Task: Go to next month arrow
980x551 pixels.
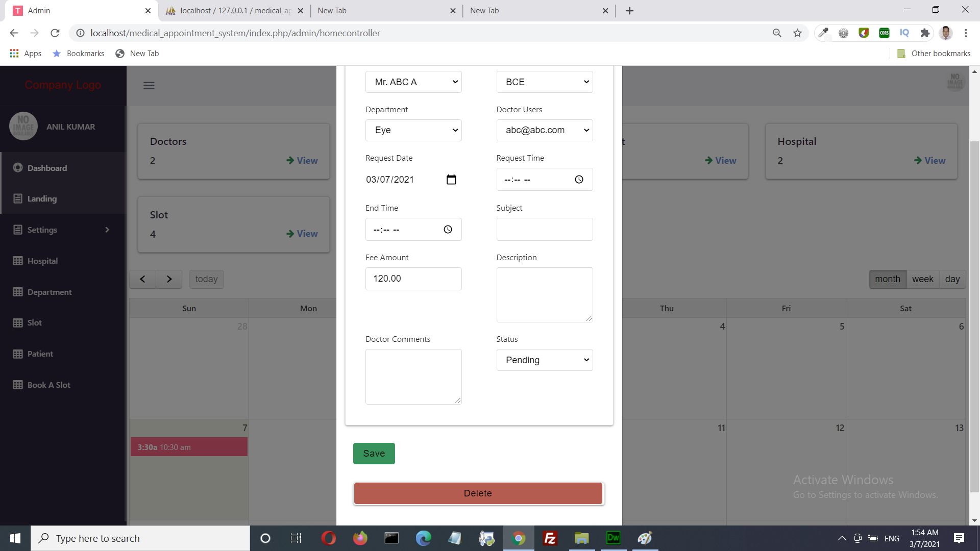Action: 169,279
